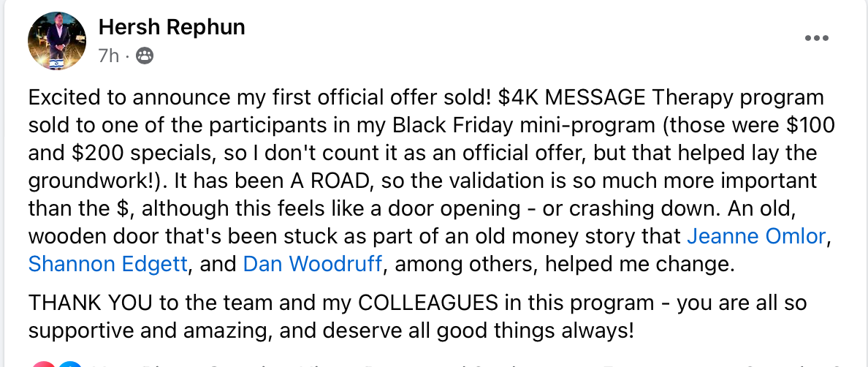Screen dimensions: 868x367
Task: Visit Dan Woodruff's tagged profile
Action: [x=313, y=263]
